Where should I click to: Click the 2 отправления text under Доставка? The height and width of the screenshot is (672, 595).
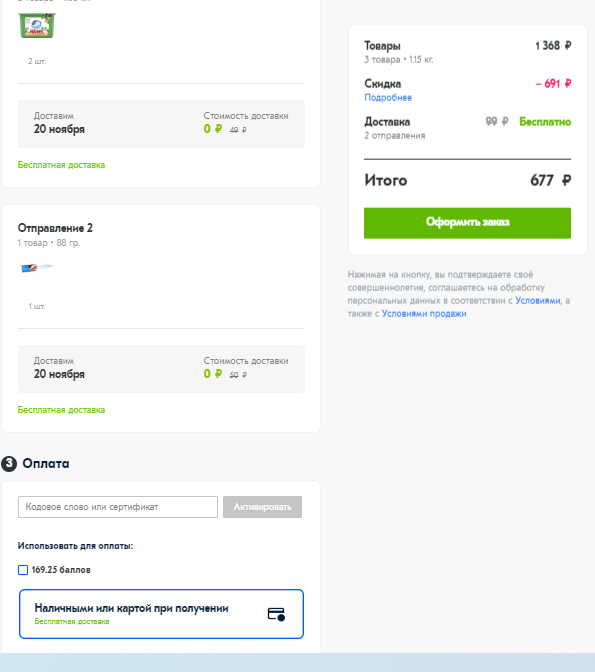point(395,136)
